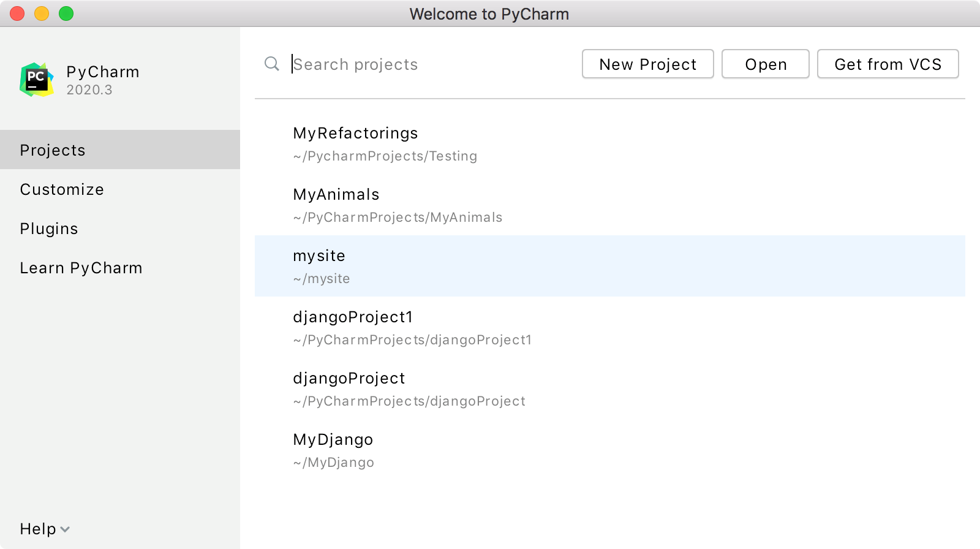Viewport: 980px width, 549px height.
Task: Close the Welcome to PyCharm window
Action: click(17, 13)
